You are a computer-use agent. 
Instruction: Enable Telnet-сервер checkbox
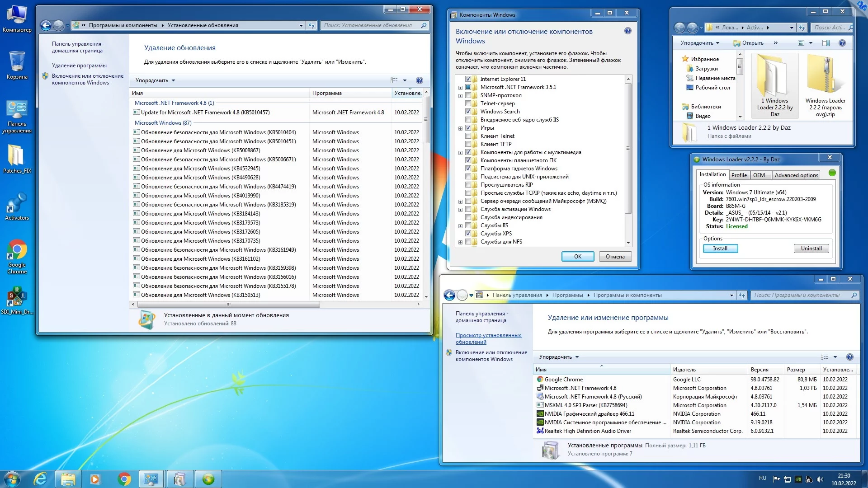(468, 103)
